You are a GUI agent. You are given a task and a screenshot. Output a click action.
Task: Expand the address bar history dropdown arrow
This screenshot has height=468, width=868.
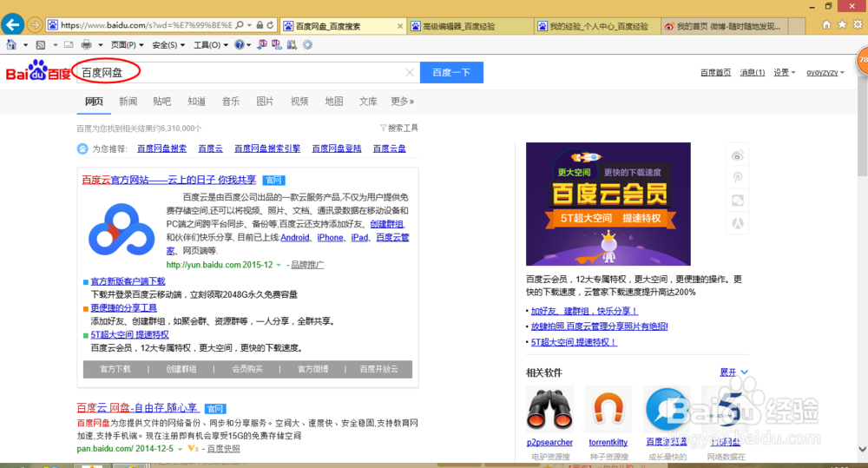tap(250, 25)
